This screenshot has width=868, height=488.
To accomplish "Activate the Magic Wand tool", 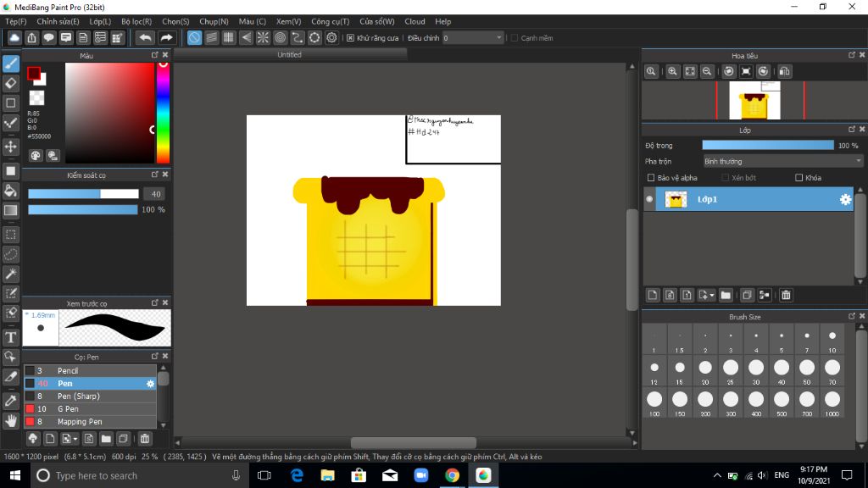I will tap(10, 274).
